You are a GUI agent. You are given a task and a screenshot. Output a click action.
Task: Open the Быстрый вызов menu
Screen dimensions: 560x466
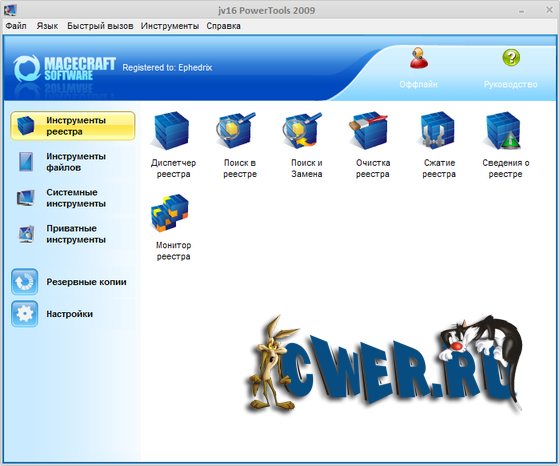[x=100, y=26]
